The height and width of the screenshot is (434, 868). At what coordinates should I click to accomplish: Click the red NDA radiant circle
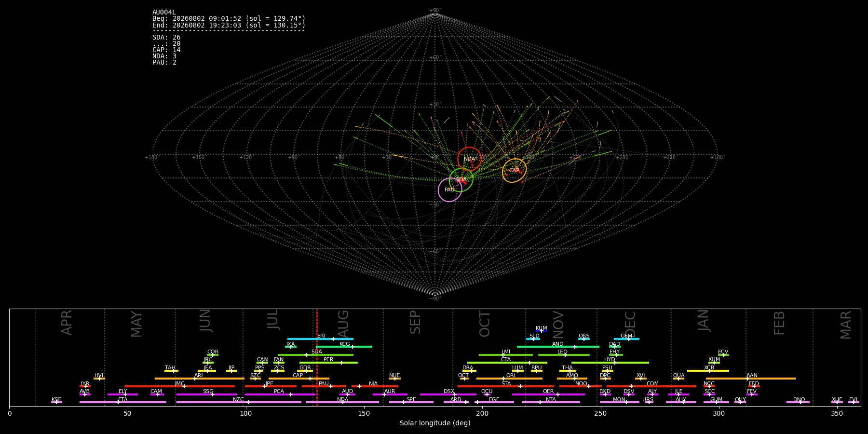470,159
